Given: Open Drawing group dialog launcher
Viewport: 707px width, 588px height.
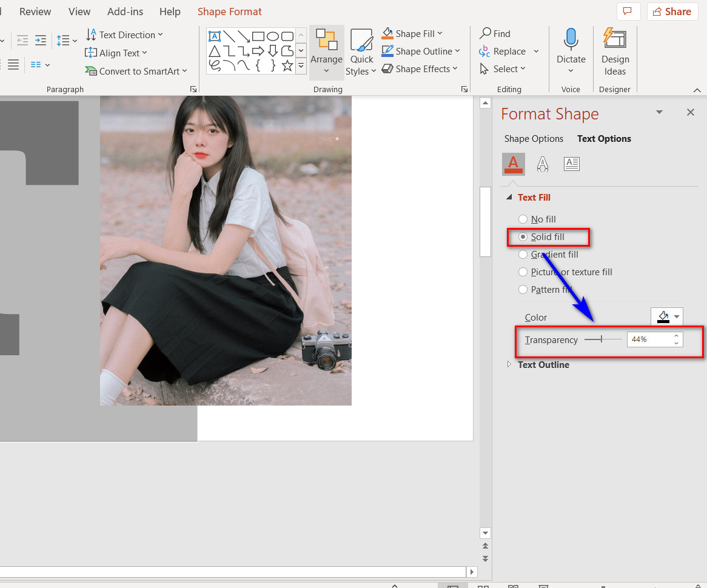Looking at the screenshot, I should point(464,89).
